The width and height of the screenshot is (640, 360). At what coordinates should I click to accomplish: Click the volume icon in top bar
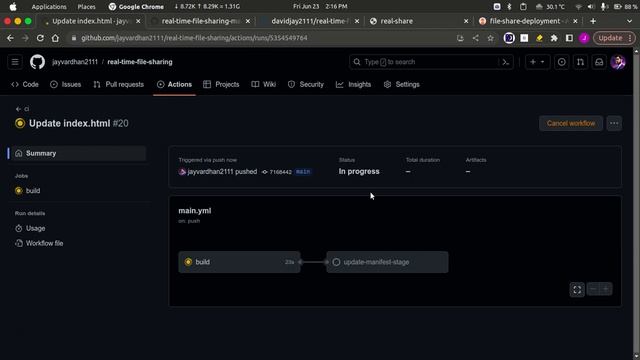tap(591, 7)
